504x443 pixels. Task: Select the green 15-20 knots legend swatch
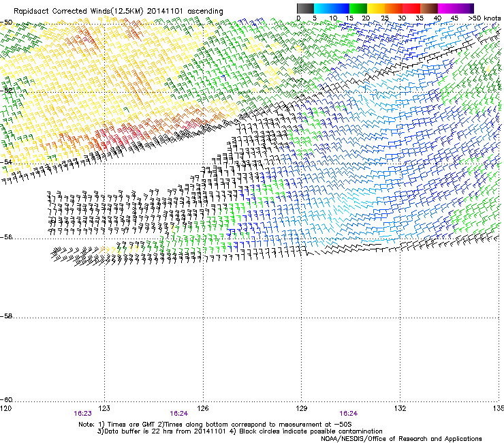point(358,8)
